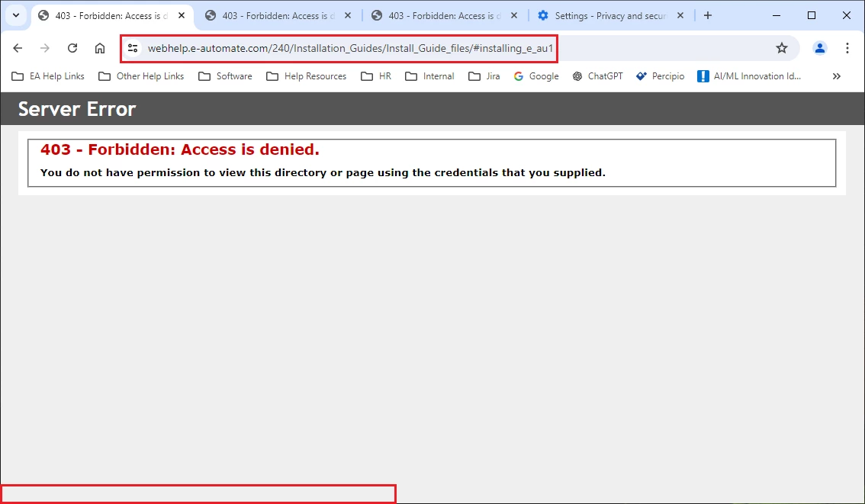The height and width of the screenshot is (504, 865).
Task: Open Internal bookmark folder
Action: (x=429, y=76)
